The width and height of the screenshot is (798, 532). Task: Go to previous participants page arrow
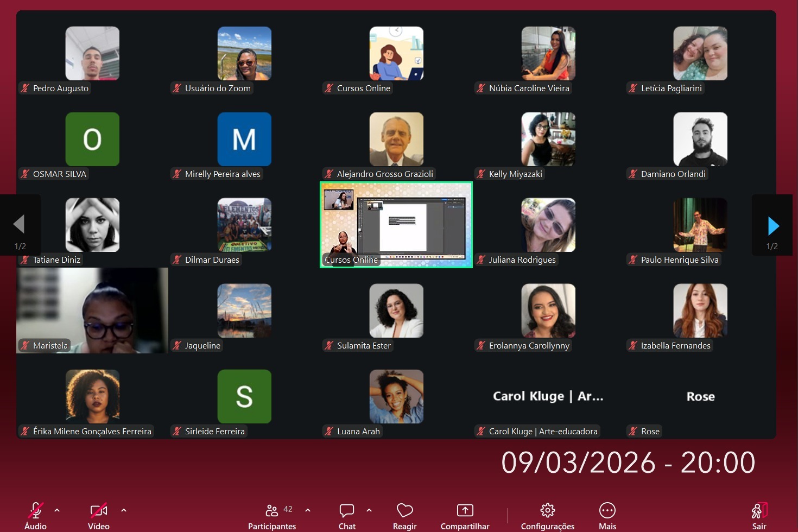pos(20,224)
